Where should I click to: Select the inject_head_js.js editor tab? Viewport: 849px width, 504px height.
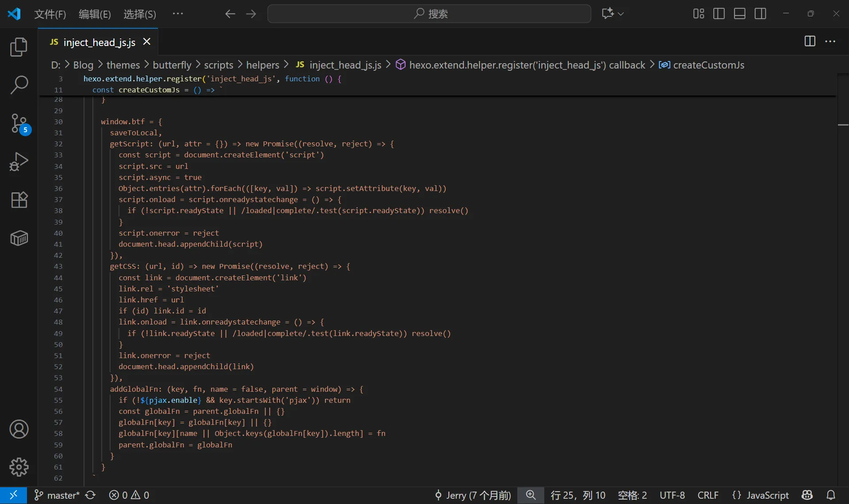point(98,42)
